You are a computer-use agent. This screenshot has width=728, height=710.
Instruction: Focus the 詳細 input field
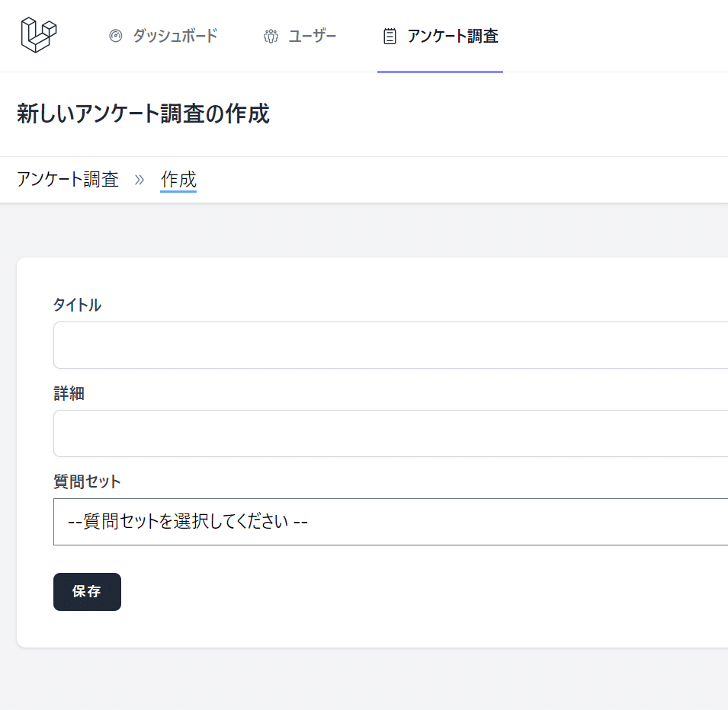(x=390, y=433)
